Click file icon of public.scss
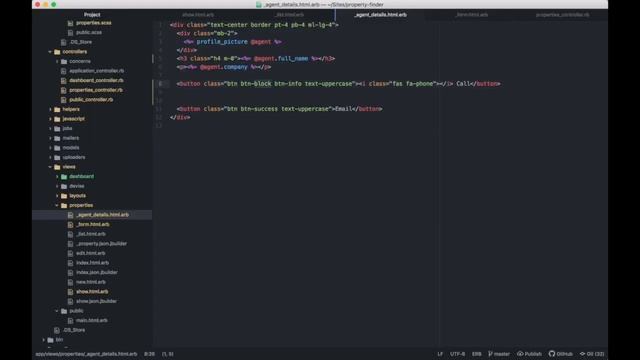Image resolution: width=640 pixels, height=360 pixels. [x=70, y=33]
